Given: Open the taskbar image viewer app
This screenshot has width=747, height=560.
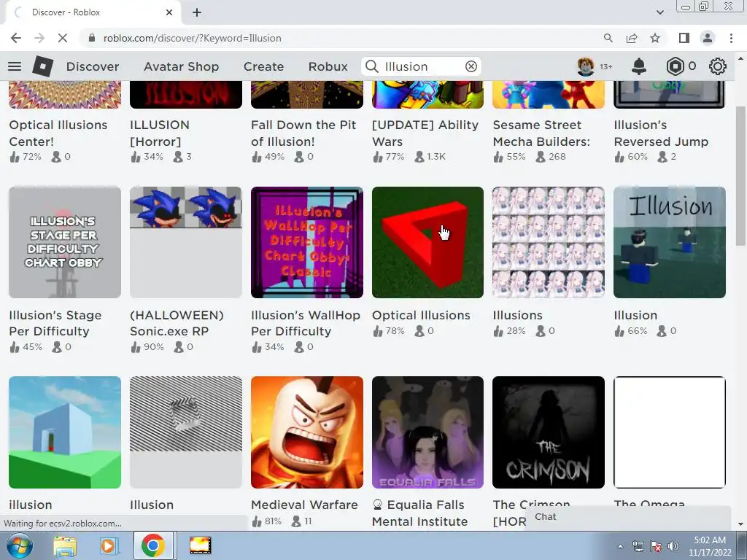Looking at the screenshot, I should coord(201,545).
